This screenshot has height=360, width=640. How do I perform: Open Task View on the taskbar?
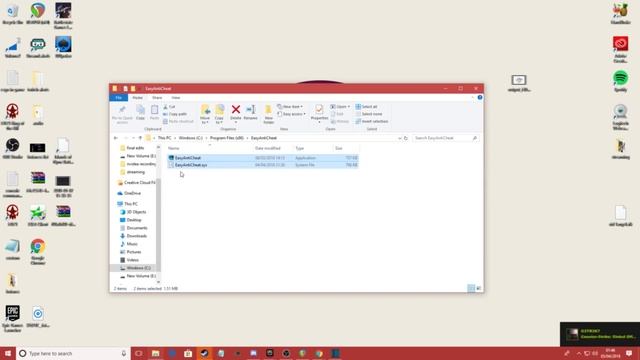click(x=139, y=353)
